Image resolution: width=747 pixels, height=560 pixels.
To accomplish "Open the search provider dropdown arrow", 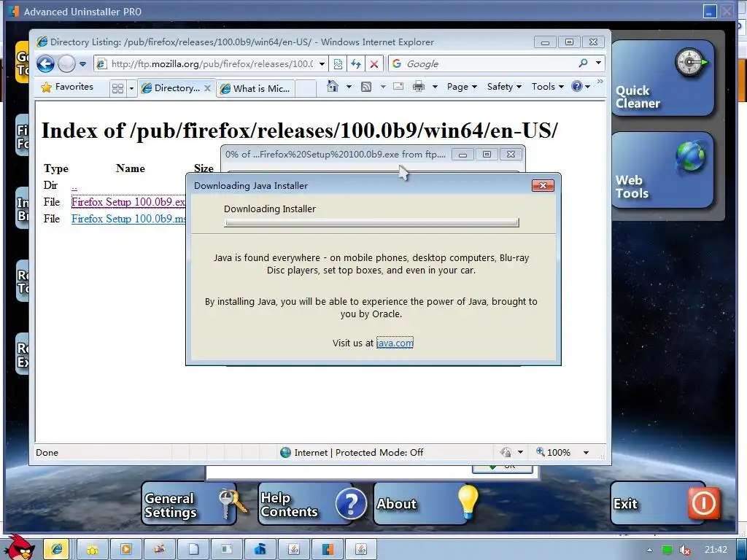I will 598,63.
